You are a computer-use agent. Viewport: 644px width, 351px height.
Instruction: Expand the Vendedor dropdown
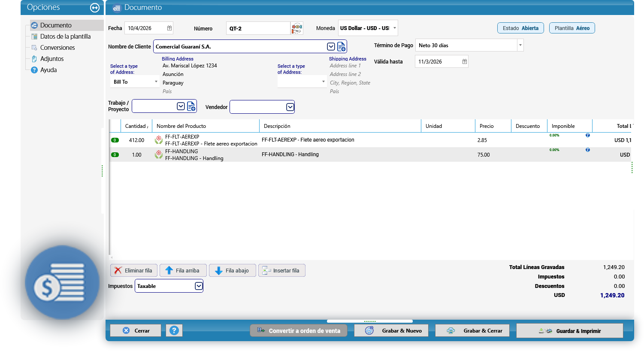coord(290,107)
